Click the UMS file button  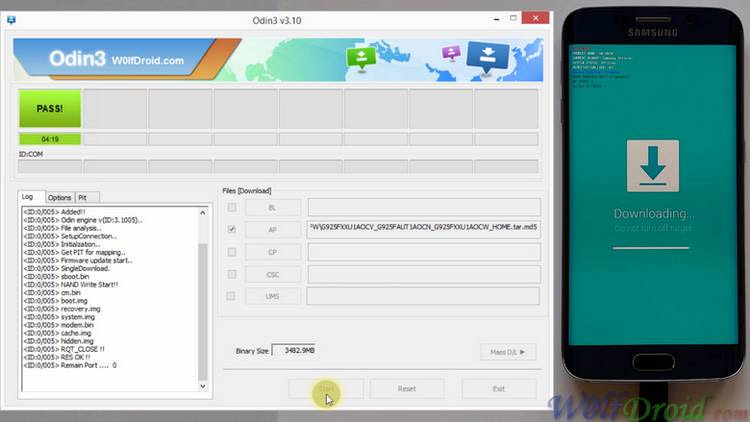pos(273,297)
